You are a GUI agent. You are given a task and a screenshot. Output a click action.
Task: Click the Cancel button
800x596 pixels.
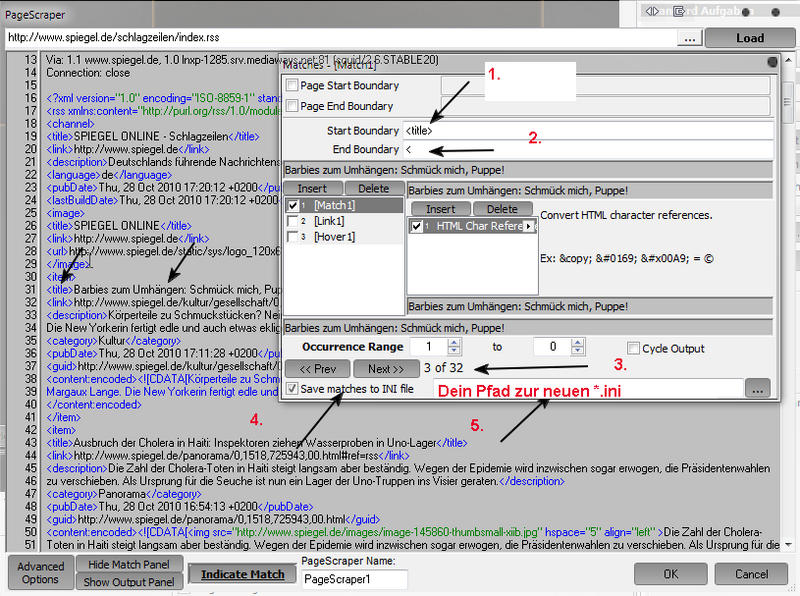click(751, 574)
